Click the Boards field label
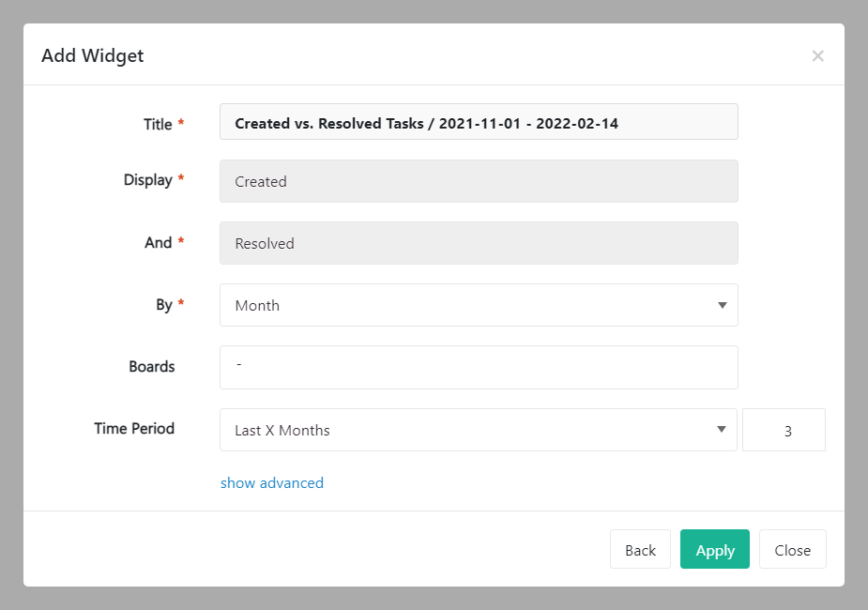The height and width of the screenshot is (610, 868). [x=152, y=367]
